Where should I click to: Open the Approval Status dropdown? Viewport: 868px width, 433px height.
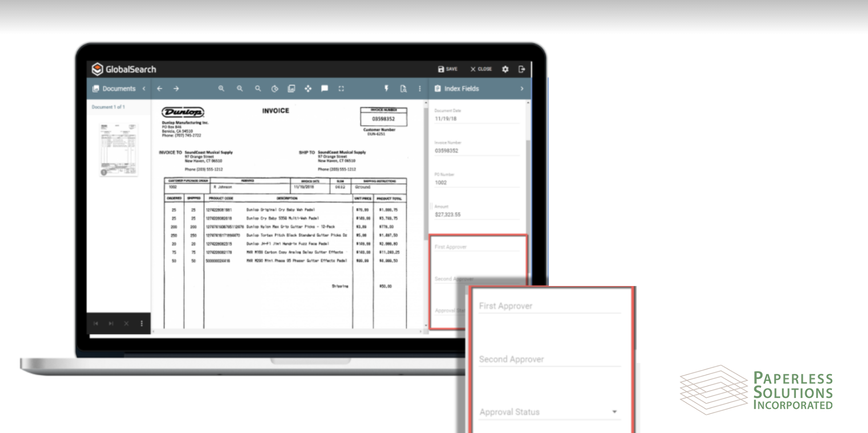[550, 412]
